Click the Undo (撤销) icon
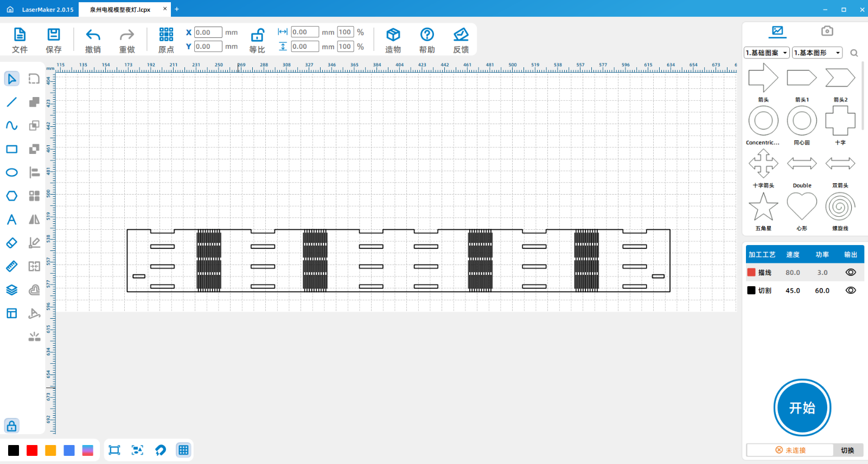This screenshot has height=464, width=868. point(93,35)
